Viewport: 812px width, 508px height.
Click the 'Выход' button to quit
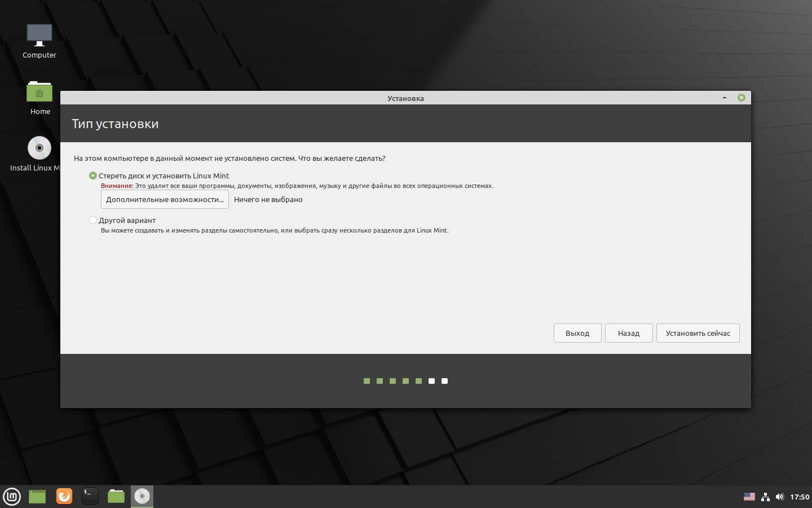[x=577, y=334]
